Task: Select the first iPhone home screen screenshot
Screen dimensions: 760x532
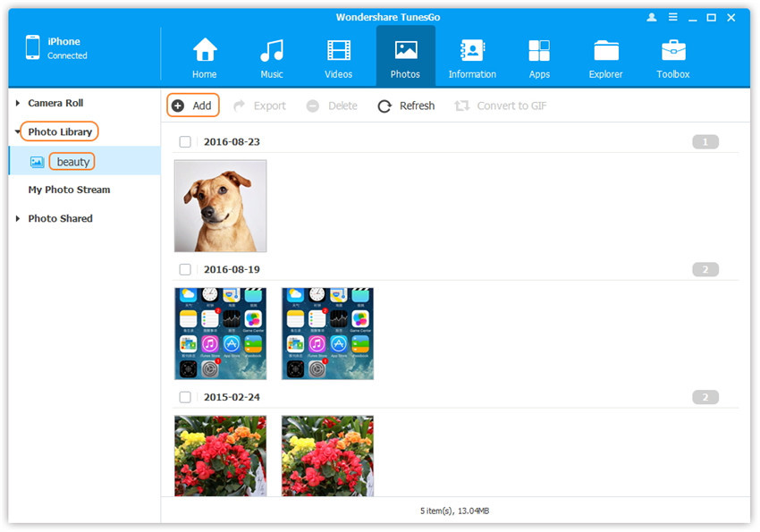Action: (221, 334)
